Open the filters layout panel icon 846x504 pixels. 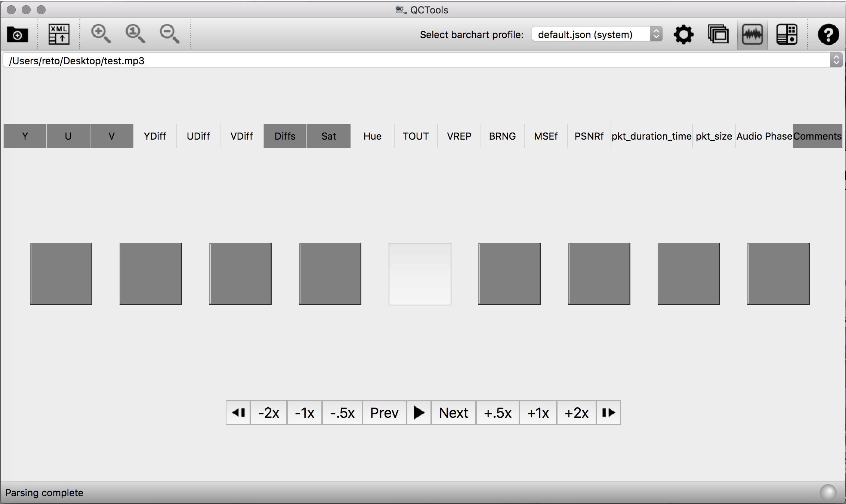point(787,35)
